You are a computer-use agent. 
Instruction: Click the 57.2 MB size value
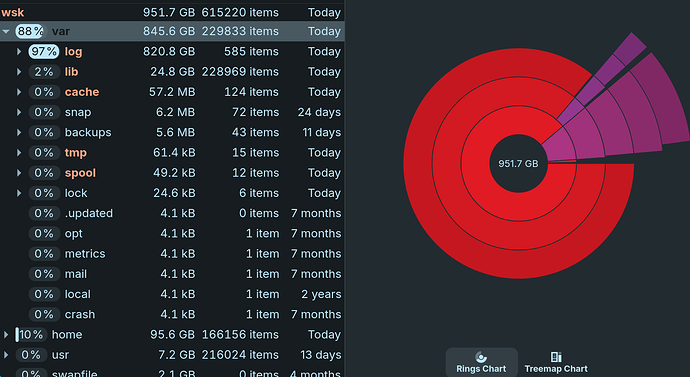172,92
